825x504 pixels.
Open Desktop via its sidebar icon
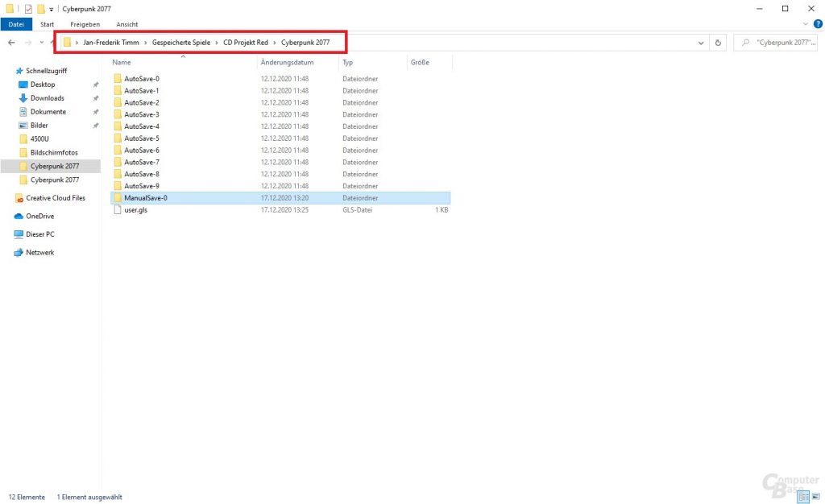click(23, 85)
